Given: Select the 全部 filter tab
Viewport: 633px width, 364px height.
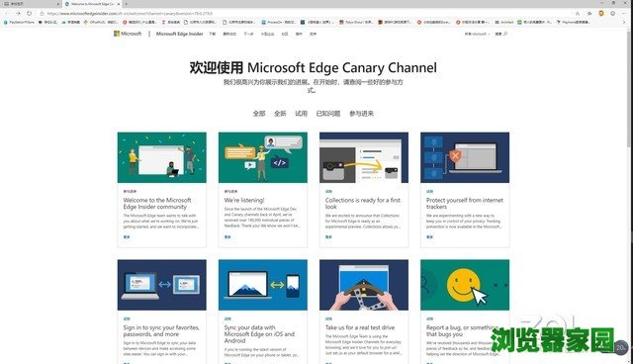Looking at the screenshot, I should 259,114.
